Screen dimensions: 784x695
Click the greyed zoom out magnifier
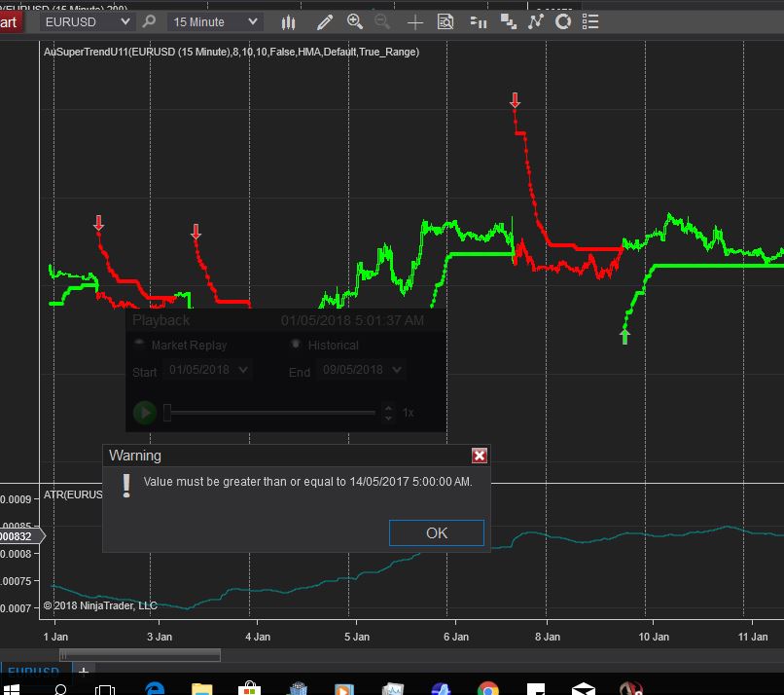(x=382, y=21)
